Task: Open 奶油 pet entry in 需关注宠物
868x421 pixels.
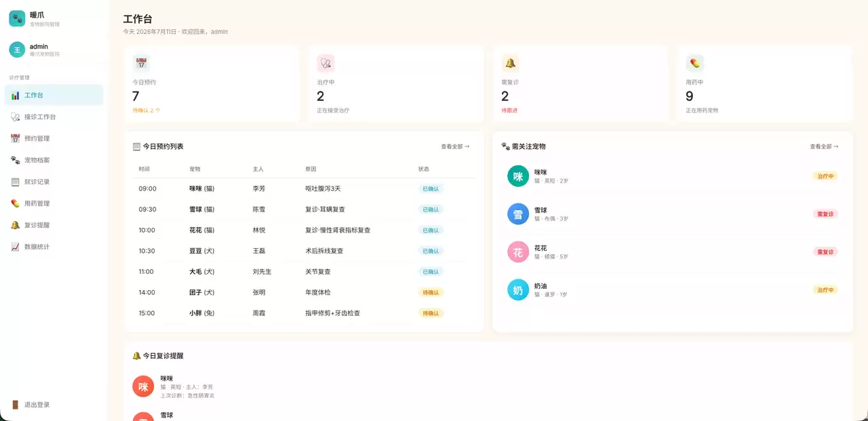Action: (673, 290)
